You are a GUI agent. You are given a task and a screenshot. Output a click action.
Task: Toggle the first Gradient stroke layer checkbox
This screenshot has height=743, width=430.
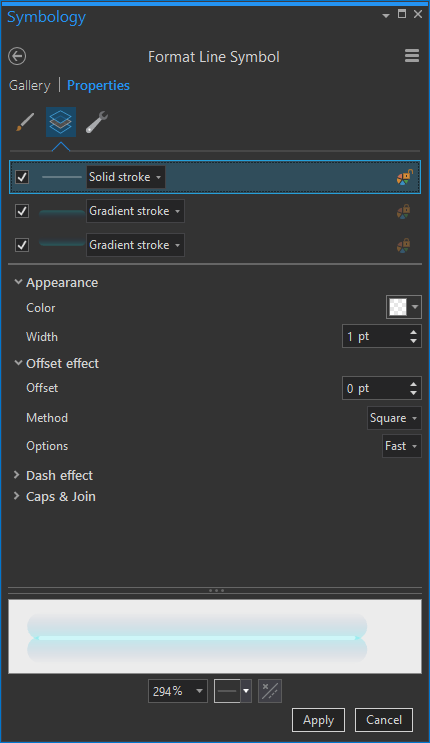pyautogui.click(x=22, y=211)
